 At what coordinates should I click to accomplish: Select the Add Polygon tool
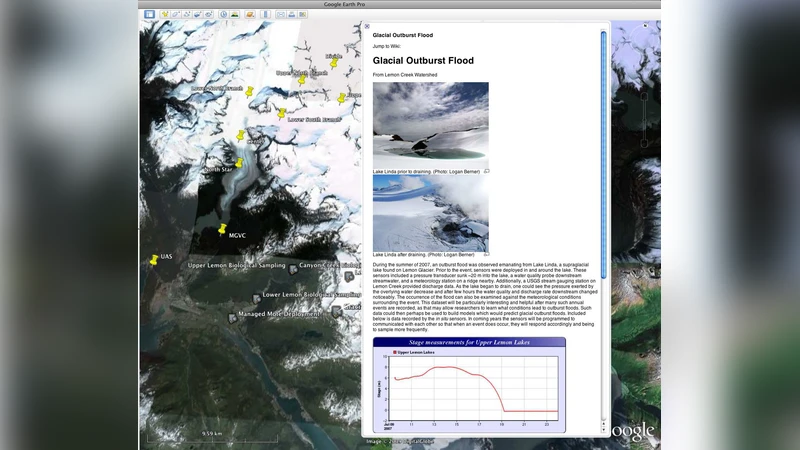(175, 14)
